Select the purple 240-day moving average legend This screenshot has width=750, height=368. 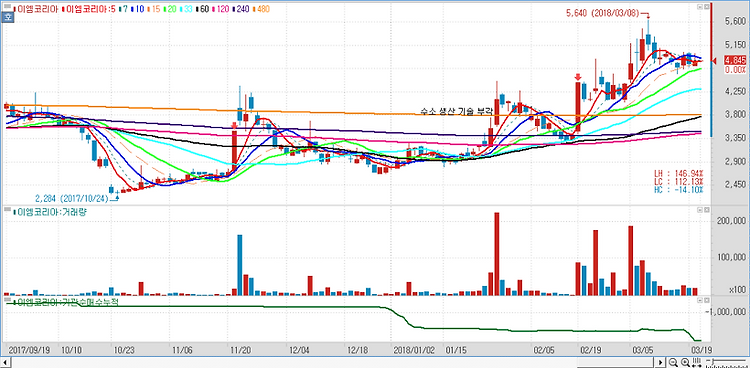241,9
